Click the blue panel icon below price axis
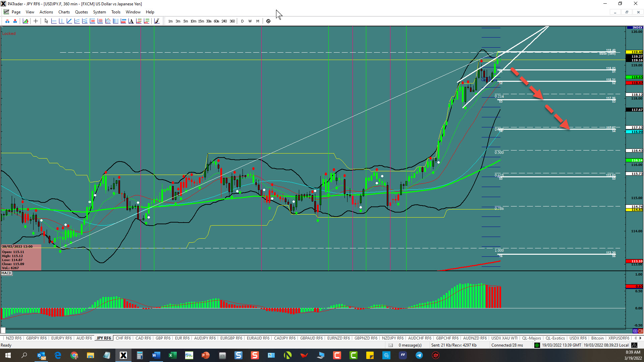This screenshot has width=644, height=362. click(635, 331)
